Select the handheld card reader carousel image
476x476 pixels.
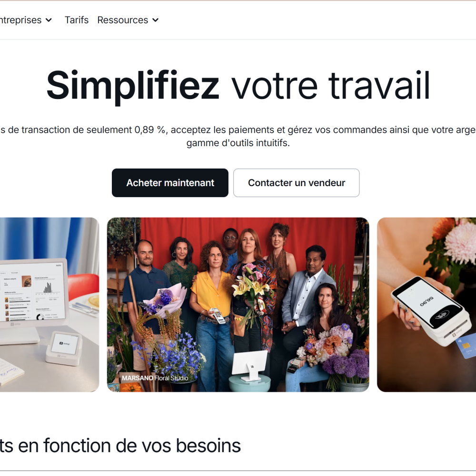click(x=426, y=305)
